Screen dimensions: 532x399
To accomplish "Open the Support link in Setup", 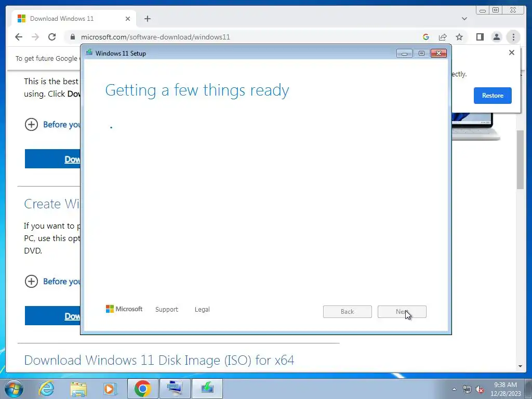I will tap(167, 310).
